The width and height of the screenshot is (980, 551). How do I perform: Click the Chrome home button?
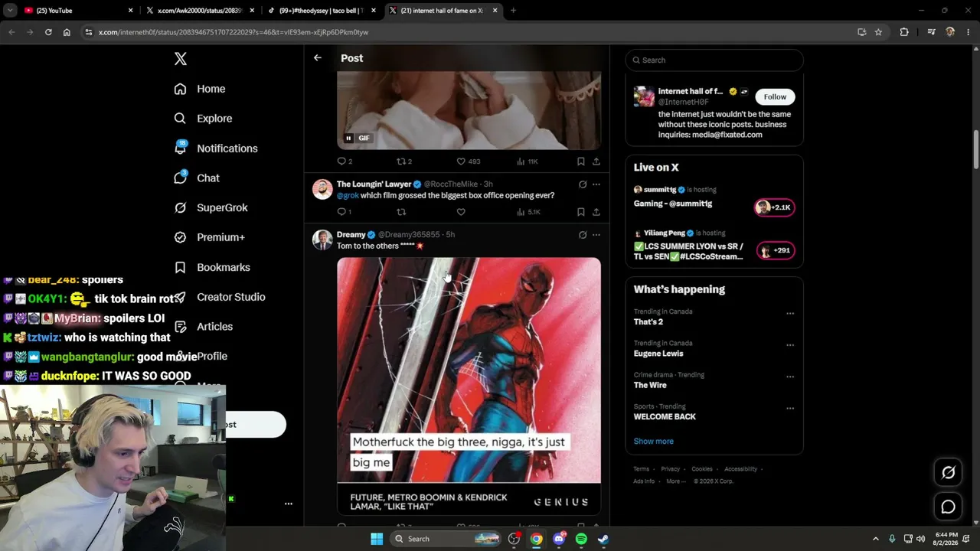click(x=67, y=32)
